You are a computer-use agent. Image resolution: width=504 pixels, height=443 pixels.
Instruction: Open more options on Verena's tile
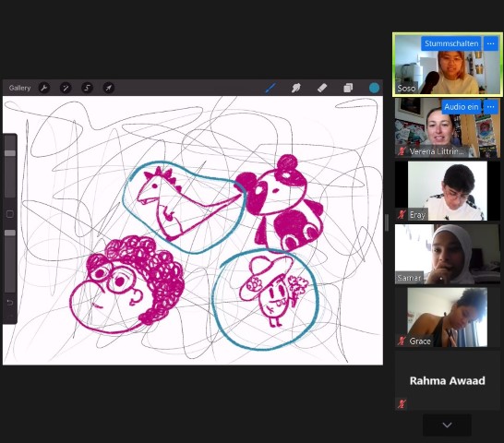click(x=490, y=107)
